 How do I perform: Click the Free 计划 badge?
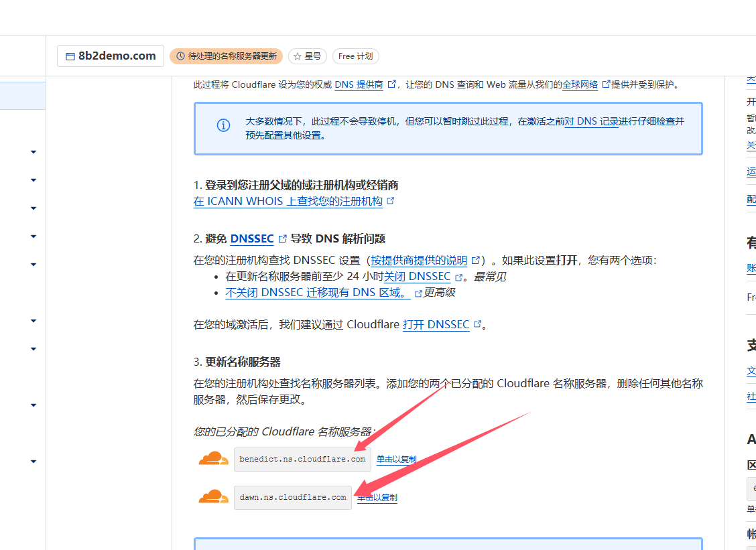tap(355, 56)
